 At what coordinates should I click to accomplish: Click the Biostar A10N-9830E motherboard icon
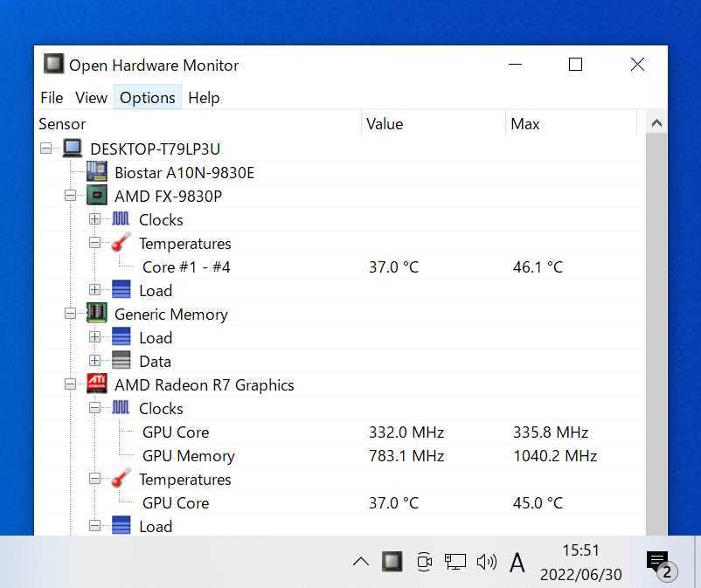[96, 171]
